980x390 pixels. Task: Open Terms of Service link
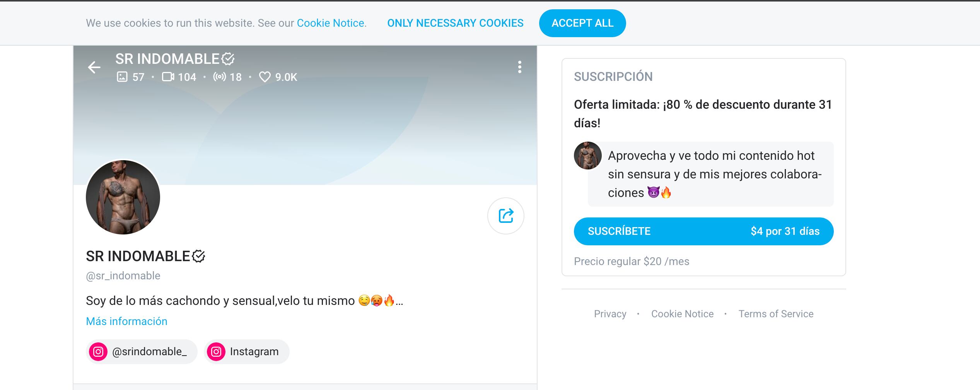[776, 314]
